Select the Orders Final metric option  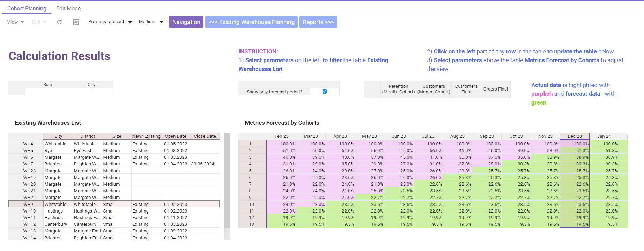[495, 89]
